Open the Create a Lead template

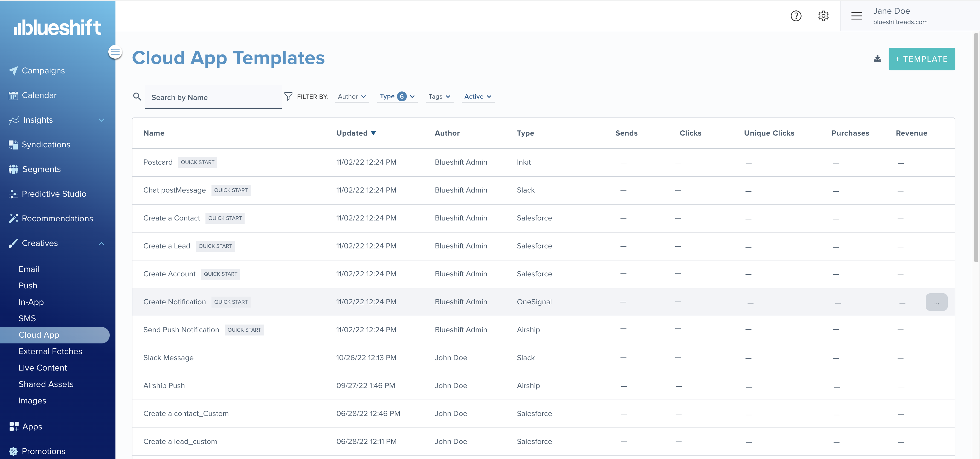[167, 246]
